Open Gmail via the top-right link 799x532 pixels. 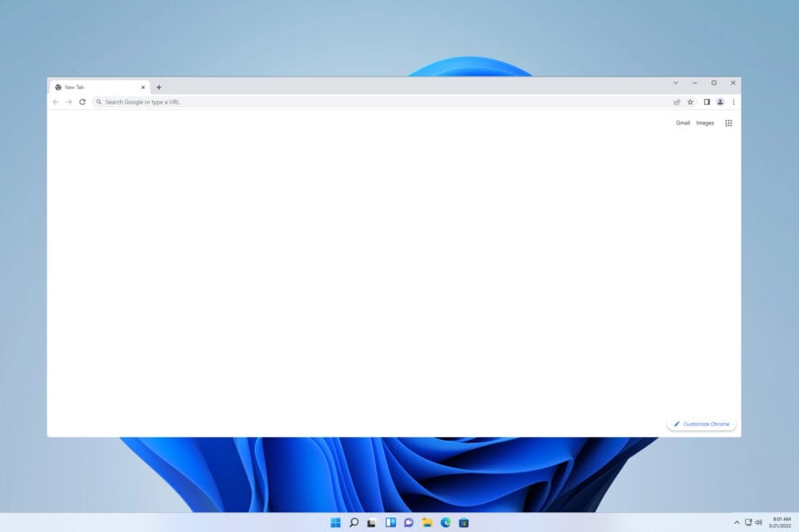683,123
